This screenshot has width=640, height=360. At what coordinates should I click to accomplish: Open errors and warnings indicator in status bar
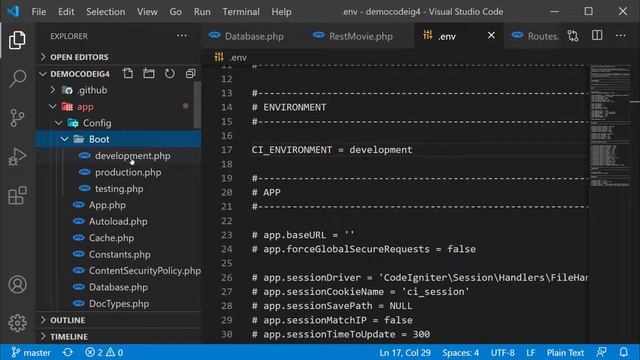tap(104, 352)
